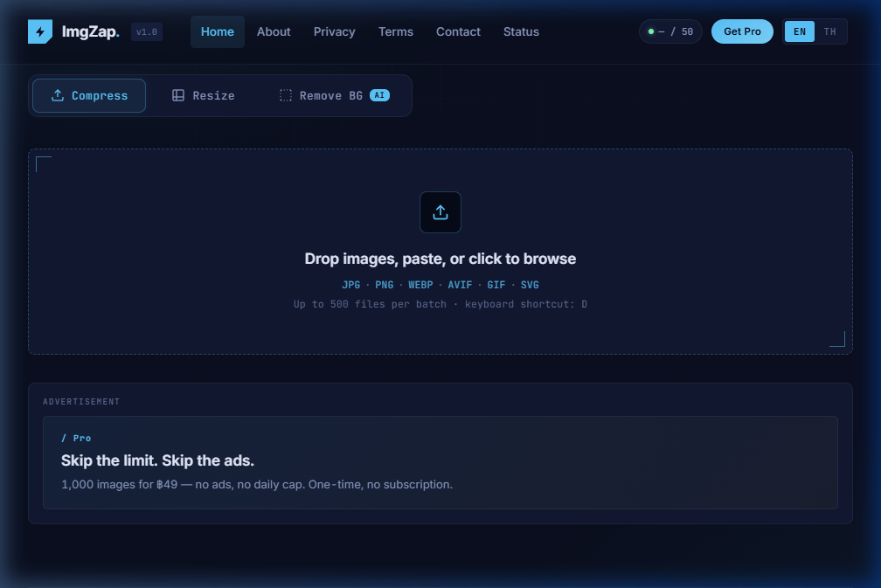This screenshot has width=881, height=588.
Task: Click the Get Pro button
Action: pos(742,31)
